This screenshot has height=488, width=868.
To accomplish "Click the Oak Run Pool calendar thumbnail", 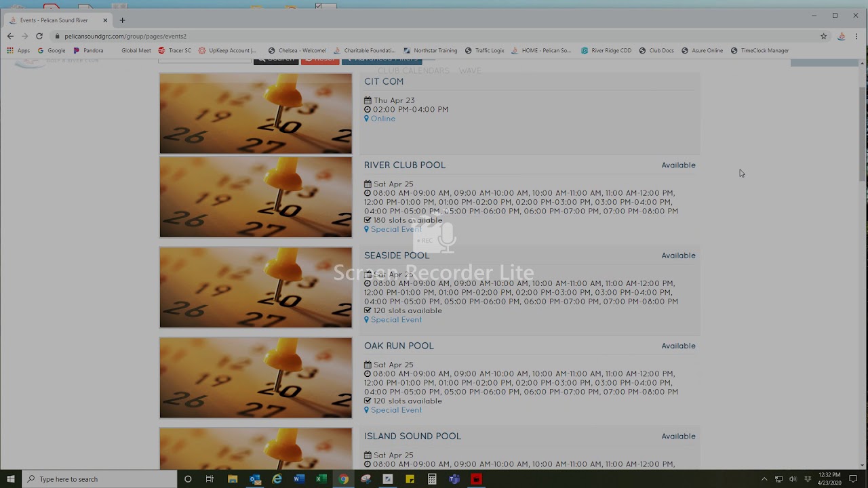I will click(x=256, y=378).
